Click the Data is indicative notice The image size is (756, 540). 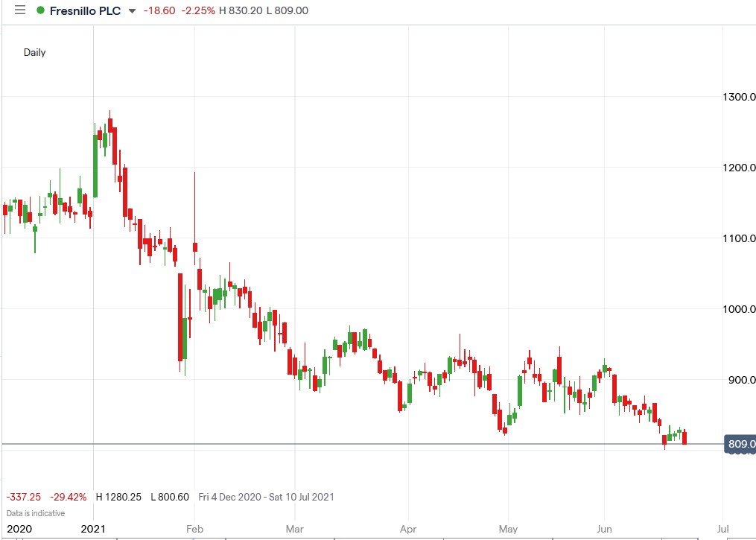point(34,513)
